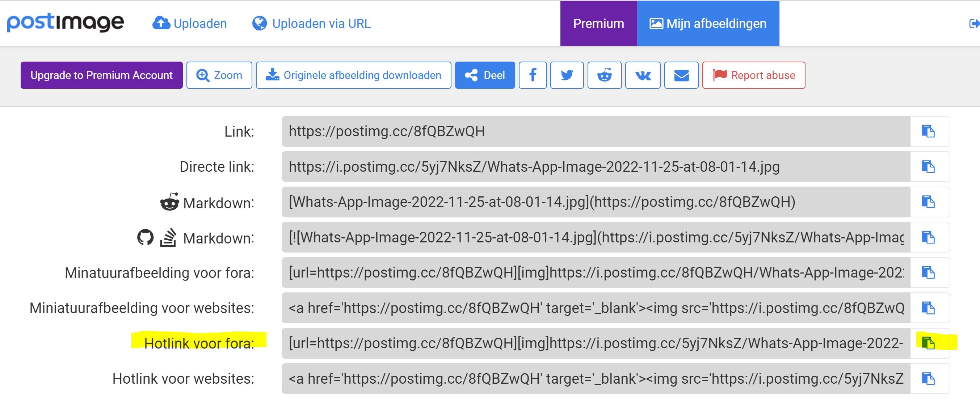Click Uploaden in the top navigation

point(189,24)
